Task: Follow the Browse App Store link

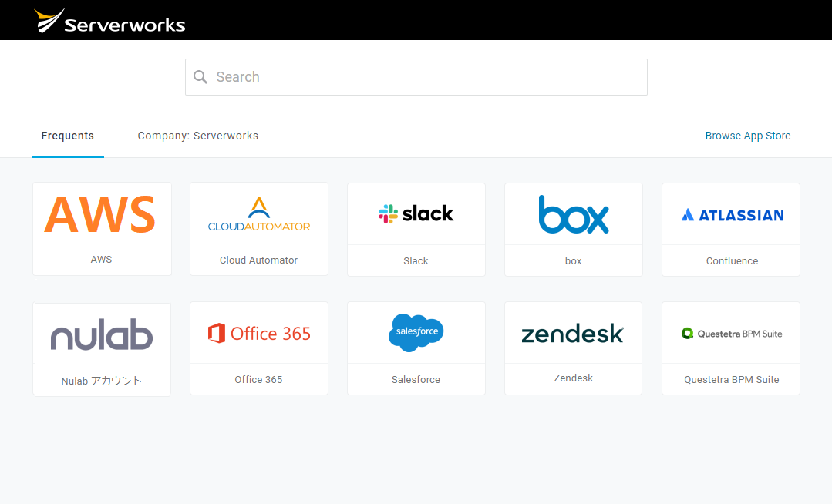Action: point(747,136)
